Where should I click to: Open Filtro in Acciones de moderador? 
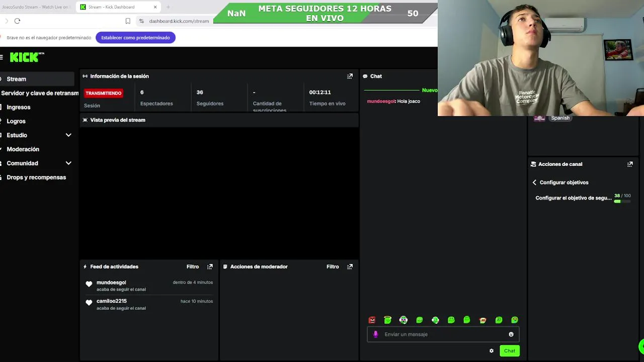click(333, 266)
